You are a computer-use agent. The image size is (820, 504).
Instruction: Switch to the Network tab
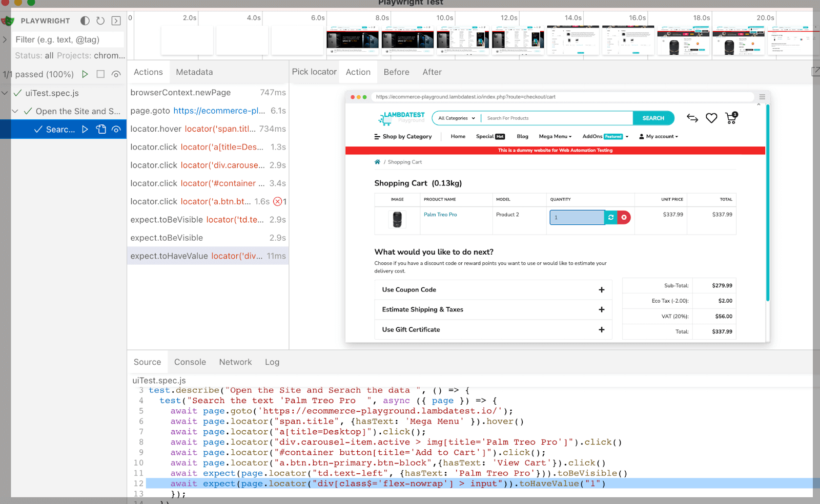coord(235,362)
